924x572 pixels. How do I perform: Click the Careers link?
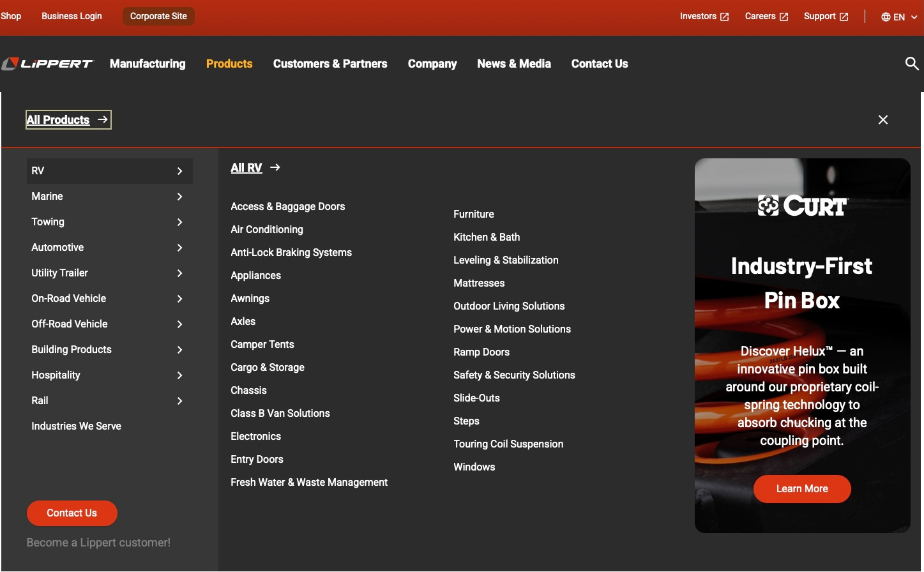[x=760, y=16]
